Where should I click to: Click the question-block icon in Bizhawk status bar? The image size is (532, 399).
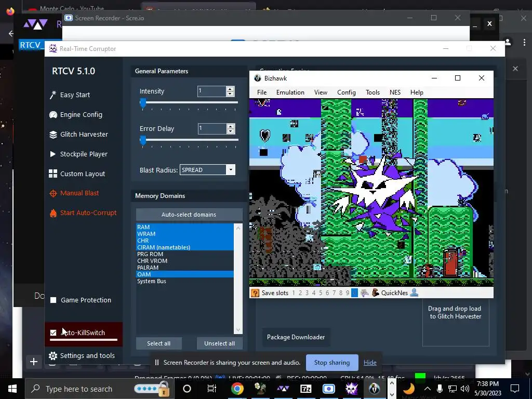[x=255, y=293]
